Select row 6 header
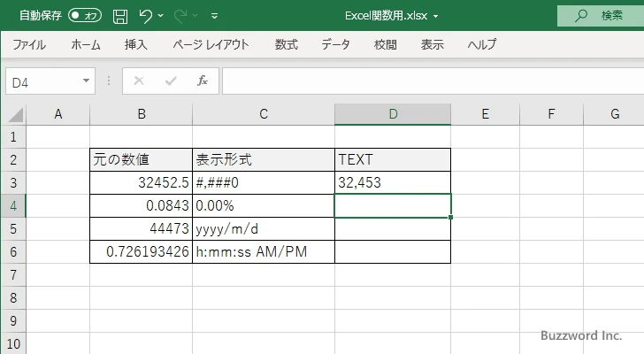Viewport: 644px width, 354px height. point(13,251)
